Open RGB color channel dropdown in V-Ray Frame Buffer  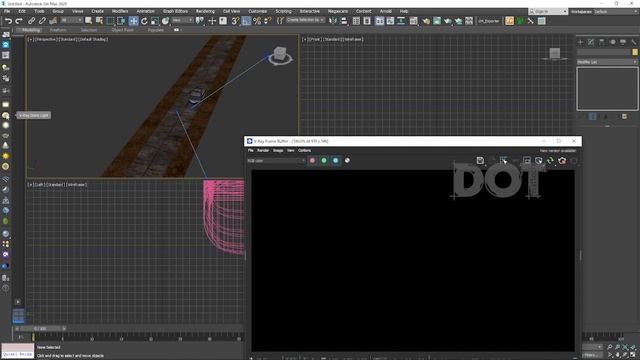(x=276, y=161)
